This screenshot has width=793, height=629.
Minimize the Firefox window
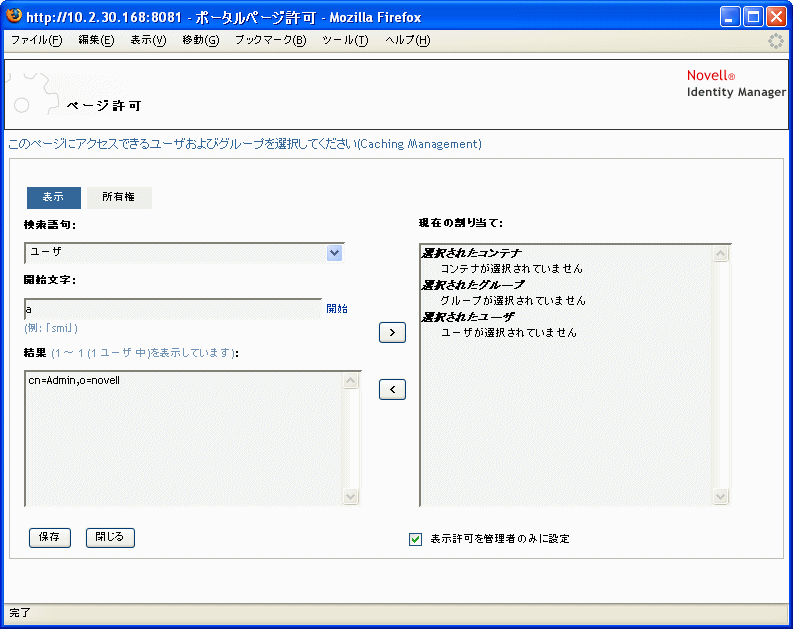(x=730, y=17)
